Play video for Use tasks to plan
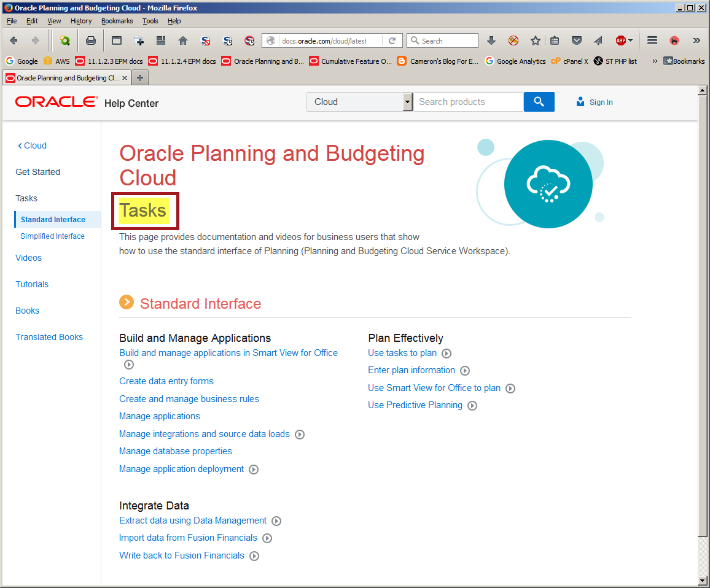The image size is (710, 588). tap(447, 354)
